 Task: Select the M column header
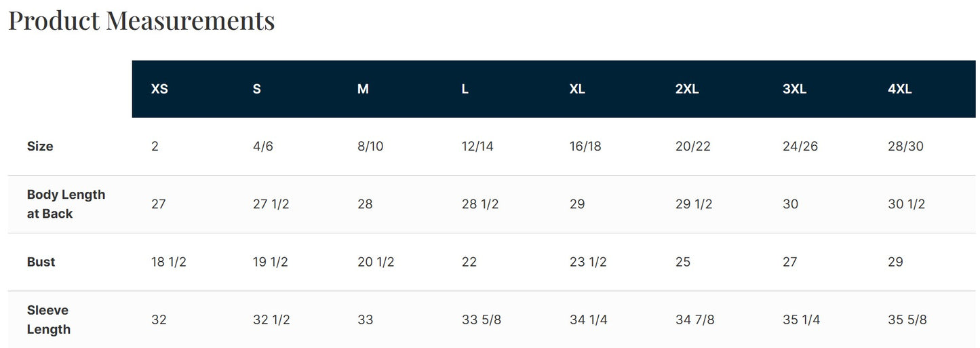[x=363, y=89]
